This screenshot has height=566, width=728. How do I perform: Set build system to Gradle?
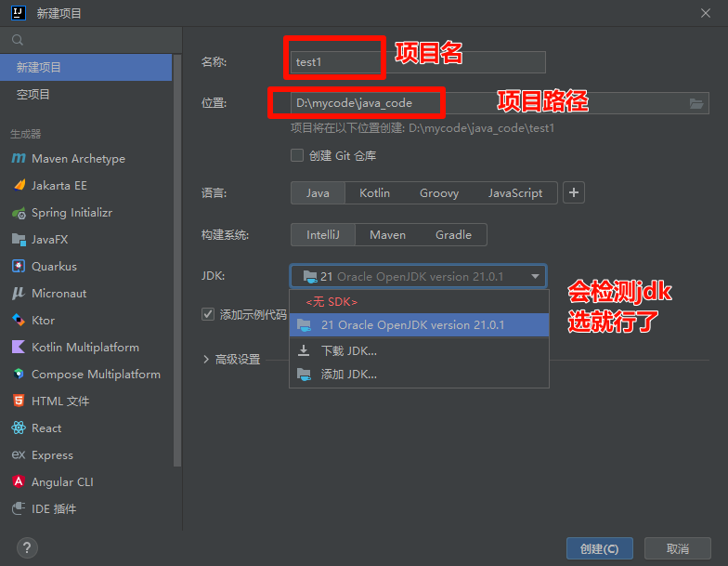453,234
